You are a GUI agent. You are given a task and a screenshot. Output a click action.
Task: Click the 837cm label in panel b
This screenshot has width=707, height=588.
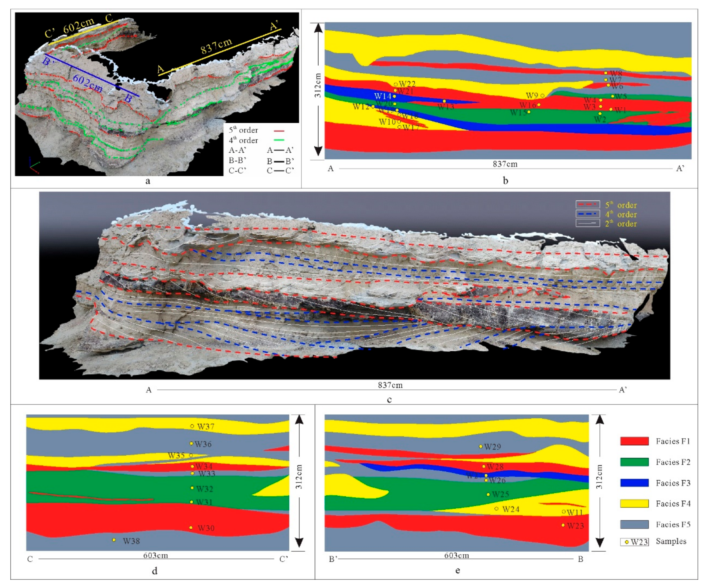click(x=505, y=164)
